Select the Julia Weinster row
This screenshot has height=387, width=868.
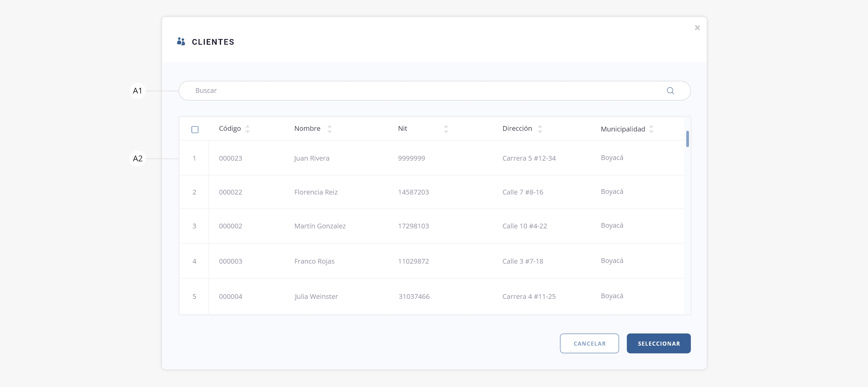316,297
